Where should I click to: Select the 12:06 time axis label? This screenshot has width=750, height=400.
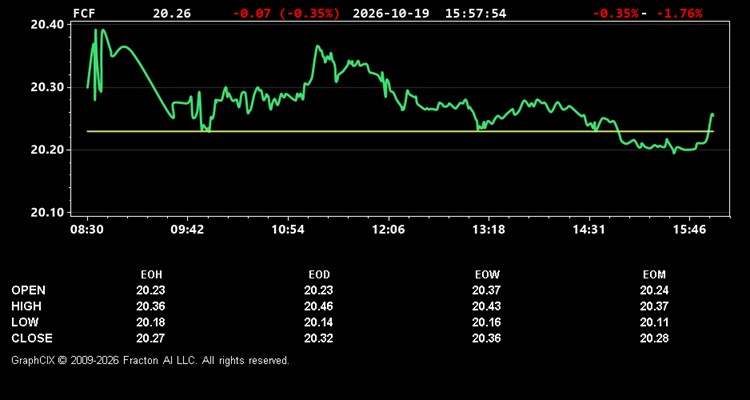tap(388, 230)
